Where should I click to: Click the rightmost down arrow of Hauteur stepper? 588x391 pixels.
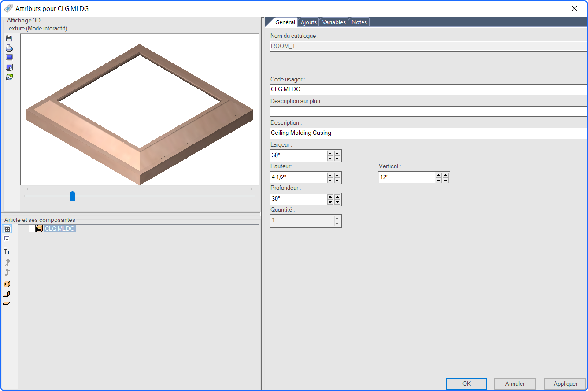point(337,181)
